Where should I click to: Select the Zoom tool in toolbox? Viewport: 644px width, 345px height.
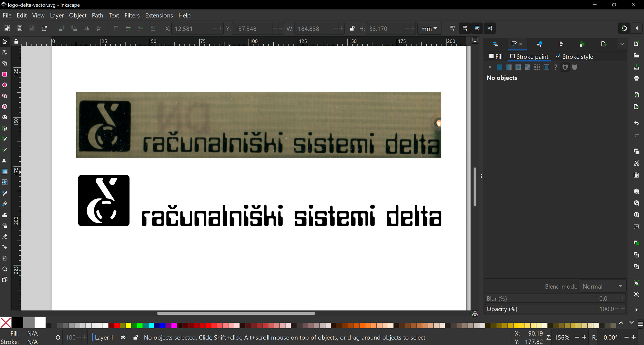[5, 269]
